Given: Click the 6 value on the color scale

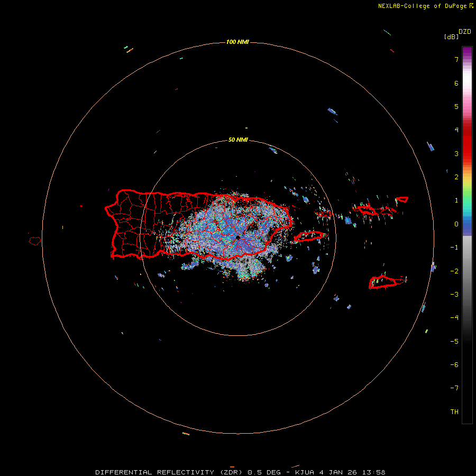Looking at the screenshot, I should (456, 83).
